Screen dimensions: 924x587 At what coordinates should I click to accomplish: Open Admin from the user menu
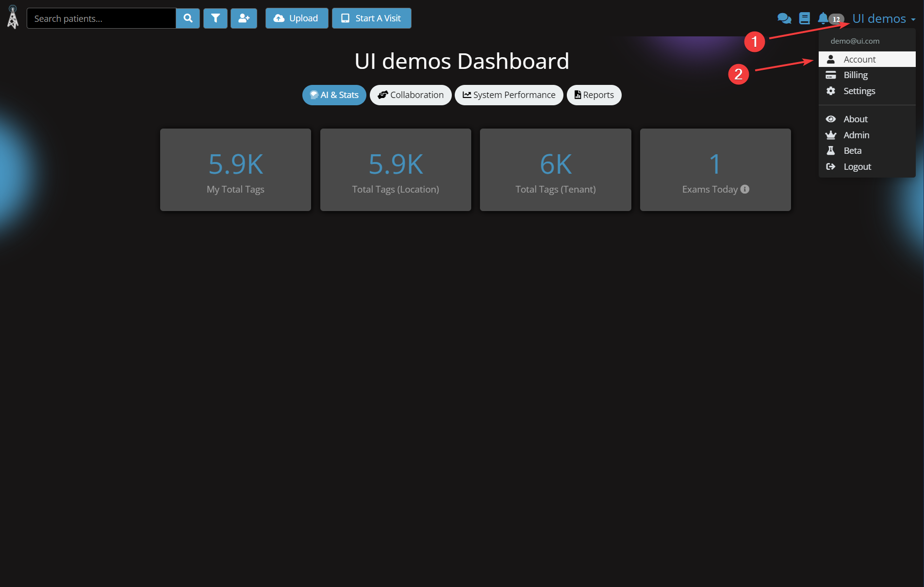pos(867,135)
